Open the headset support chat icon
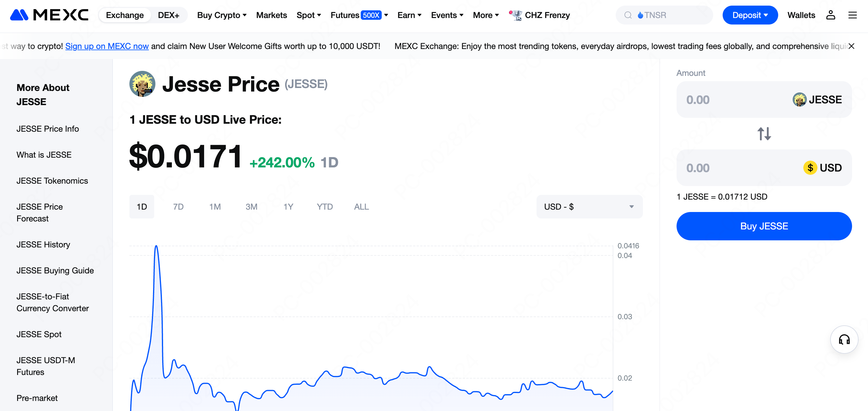 coord(844,339)
